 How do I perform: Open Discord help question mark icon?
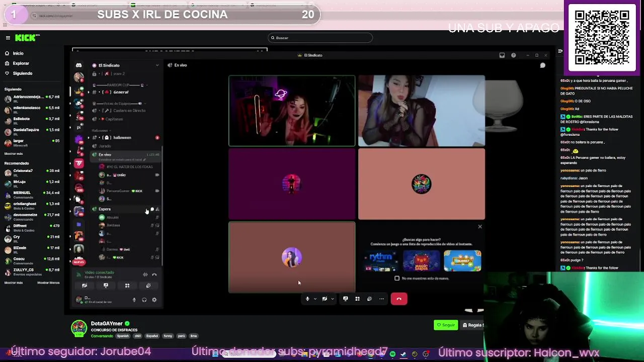click(513, 55)
